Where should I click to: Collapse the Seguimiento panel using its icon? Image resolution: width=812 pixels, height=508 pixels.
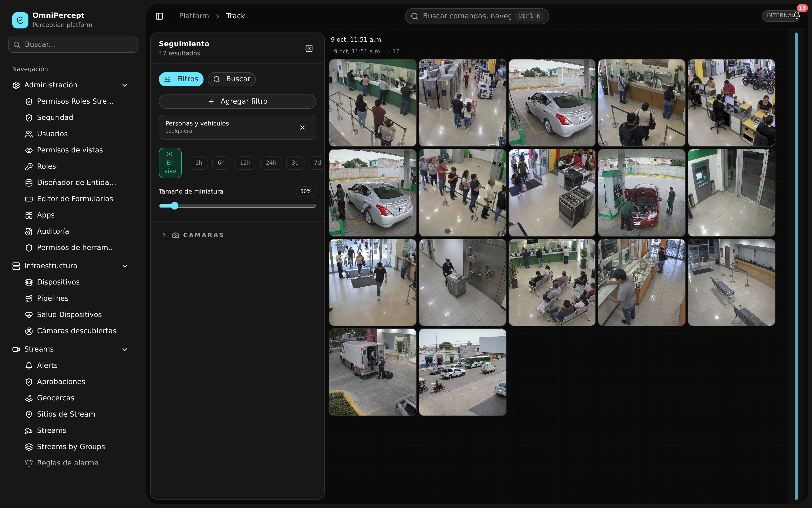click(x=309, y=48)
